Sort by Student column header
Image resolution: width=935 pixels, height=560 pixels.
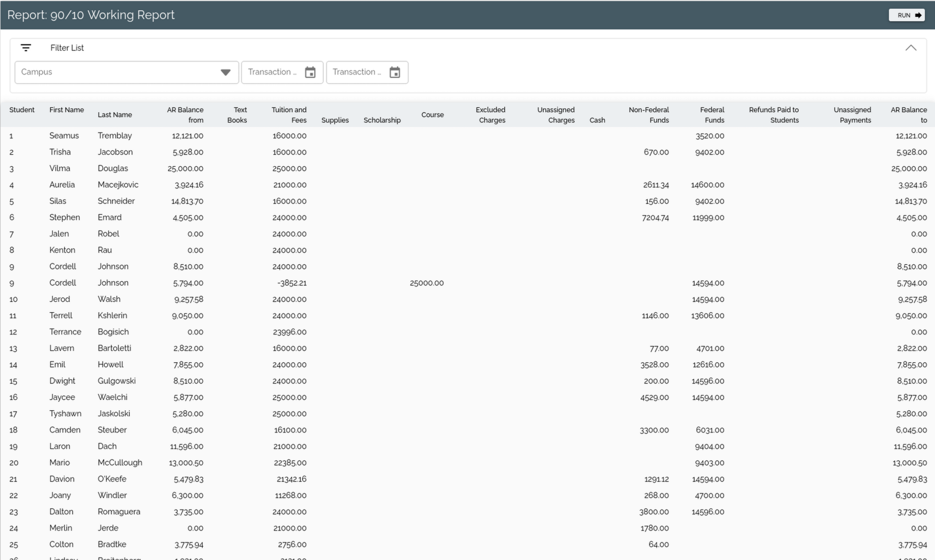[x=22, y=110]
